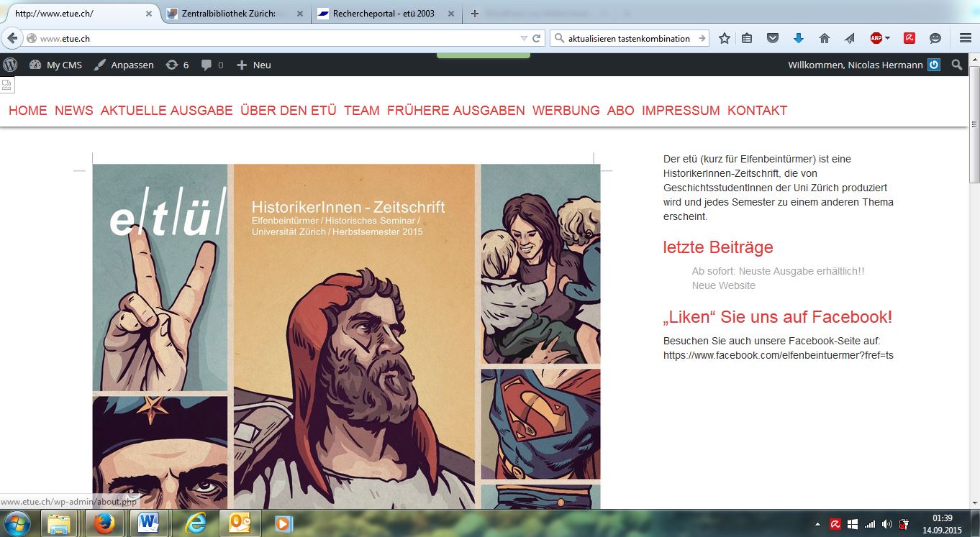Open the WordPress logo menu in admin bar
This screenshot has width=980, height=537.
(10, 65)
